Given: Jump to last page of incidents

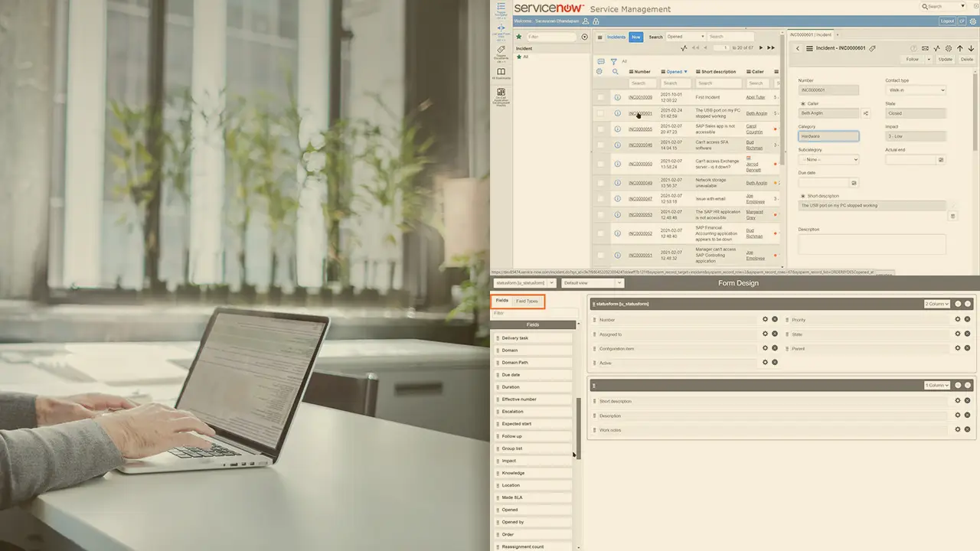Looking at the screenshot, I should point(772,48).
